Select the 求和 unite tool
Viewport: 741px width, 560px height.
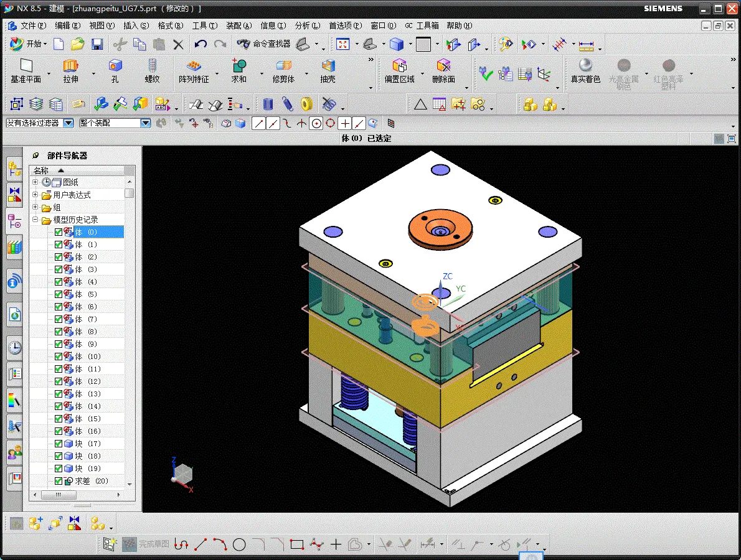tap(238, 71)
